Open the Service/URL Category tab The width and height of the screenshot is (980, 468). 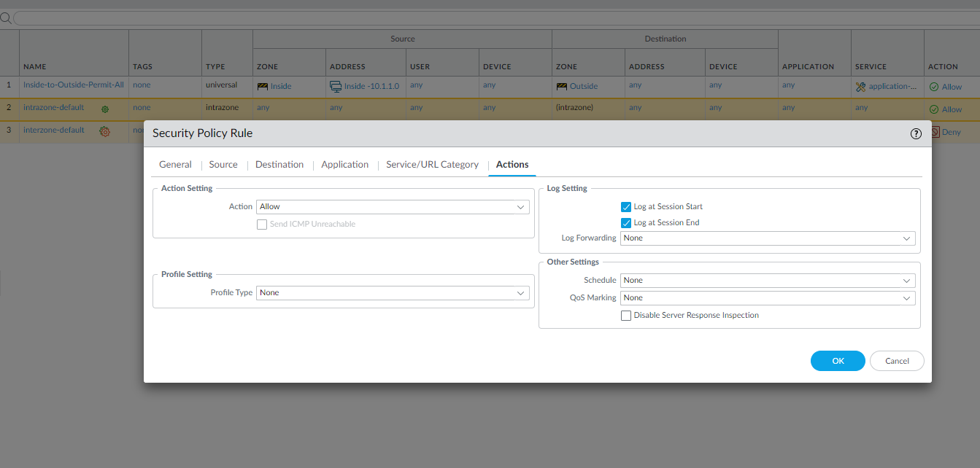tap(432, 165)
